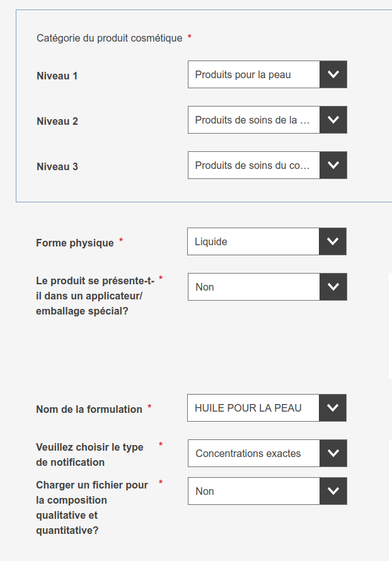
Task: Open the 'Concentrations exactes' select box
Action: pyautogui.click(x=253, y=453)
